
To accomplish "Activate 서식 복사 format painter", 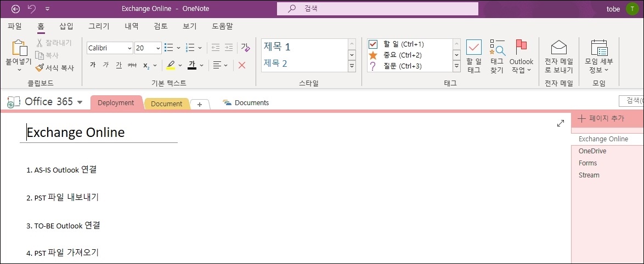I will pyautogui.click(x=55, y=68).
